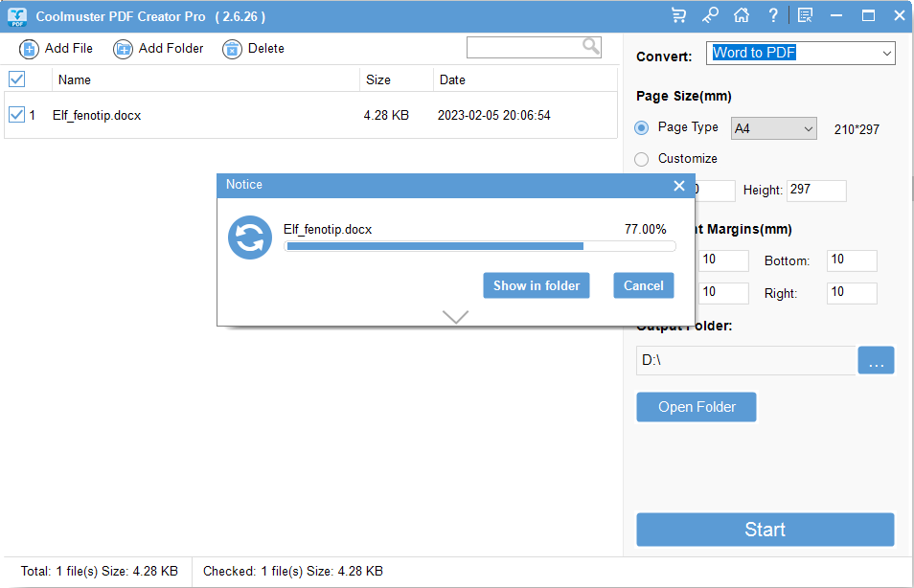Close the Notice dialog

pos(679,186)
